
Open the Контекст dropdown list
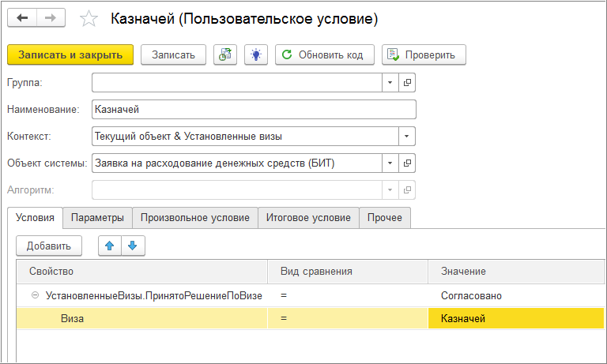pyautogui.click(x=407, y=137)
